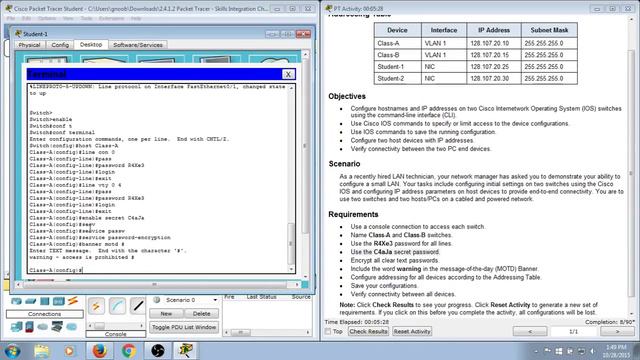Open Firefox from the taskbar
Viewport: 640px width, 360px height.
point(99,351)
